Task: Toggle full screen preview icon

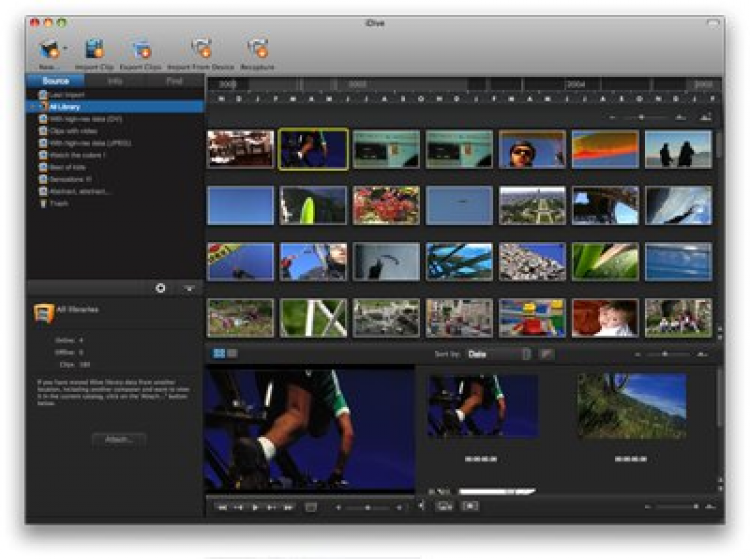Action: click(311, 507)
